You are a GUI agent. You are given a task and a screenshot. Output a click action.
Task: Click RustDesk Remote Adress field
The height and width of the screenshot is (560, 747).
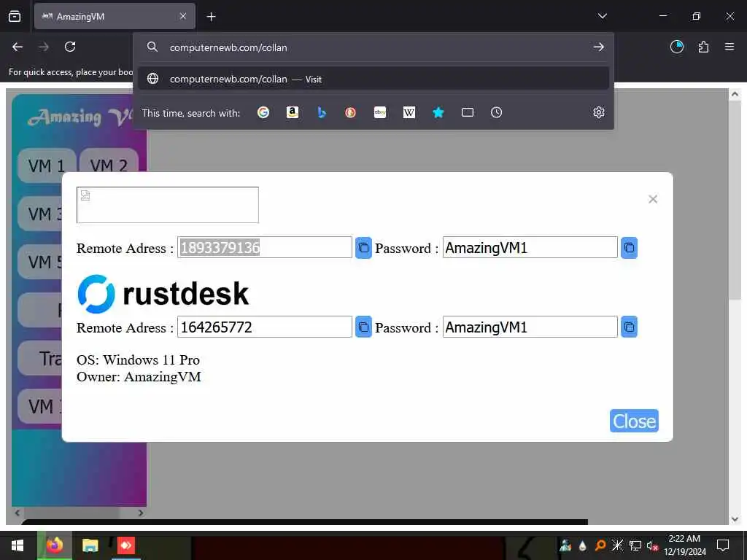(x=264, y=327)
